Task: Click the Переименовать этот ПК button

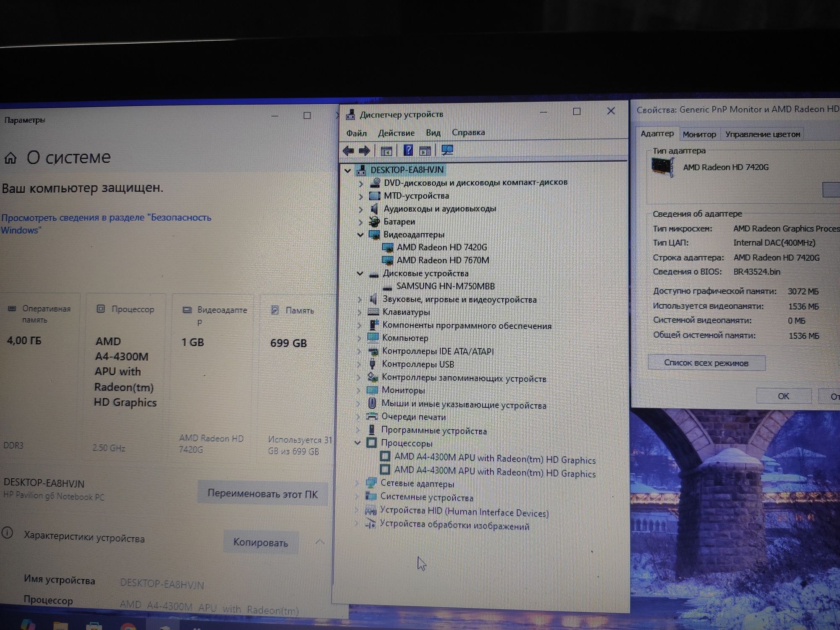Action: click(x=262, y=493)
